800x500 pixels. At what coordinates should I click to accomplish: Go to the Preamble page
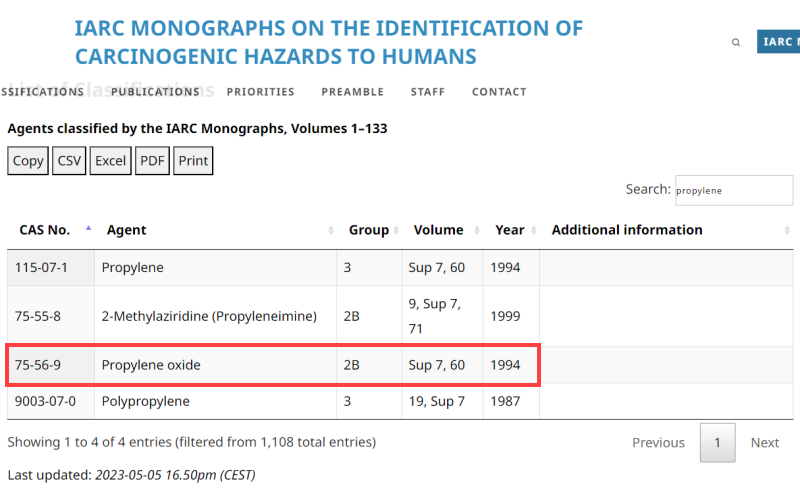(352, 92)
